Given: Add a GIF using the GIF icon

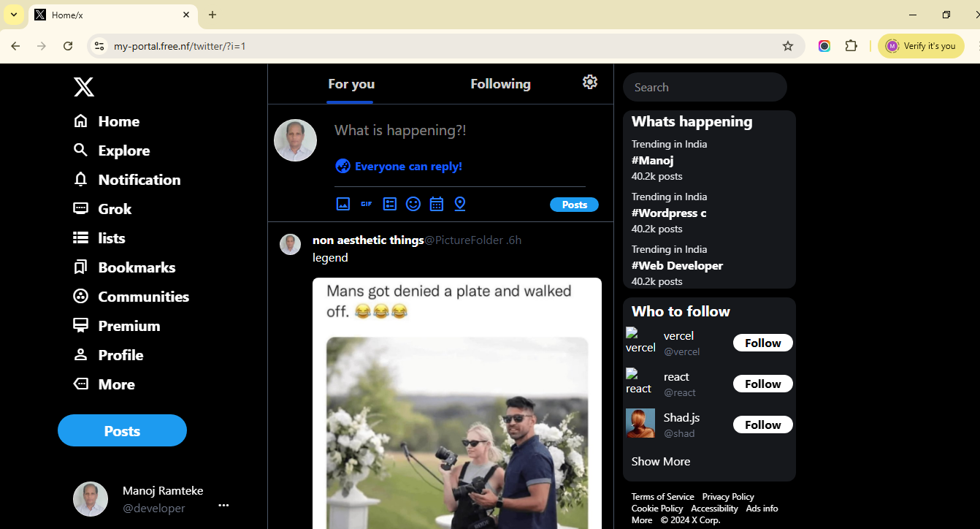Looking at the screenshot, I should (367, 204).
